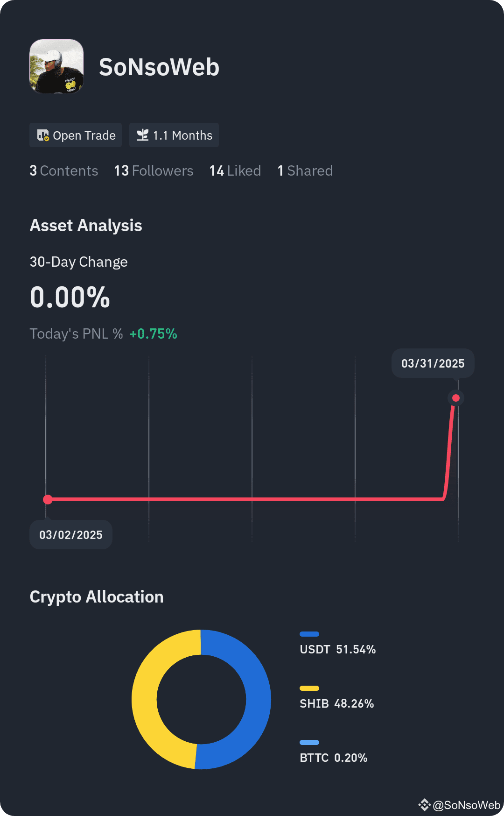Image resolution: width=504 pixels, height=816 pixels.
Task: Click the sprout icon beside 1.1 Months
Action: pyautogui.click(x=142, y=135)
